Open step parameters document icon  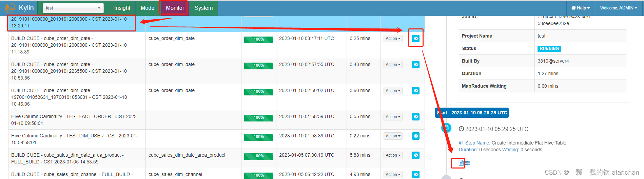[x=461, y=163]
